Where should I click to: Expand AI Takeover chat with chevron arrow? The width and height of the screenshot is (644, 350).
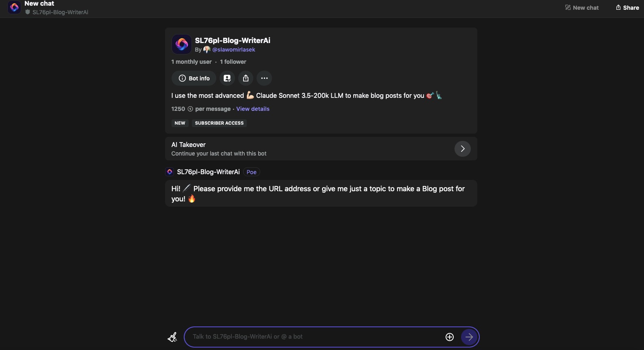(x=463, y=149)
